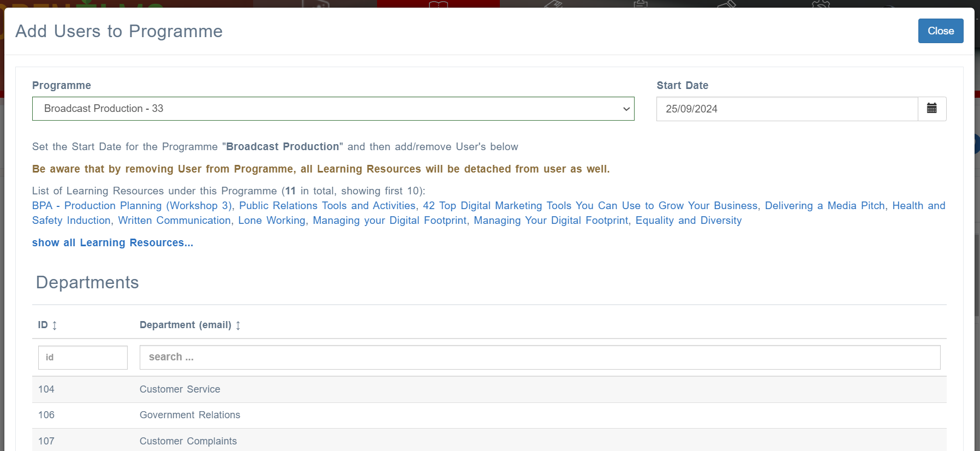Screen dimensions: 980x451
Task: Select the Government Relations department row
Action: 489,415
